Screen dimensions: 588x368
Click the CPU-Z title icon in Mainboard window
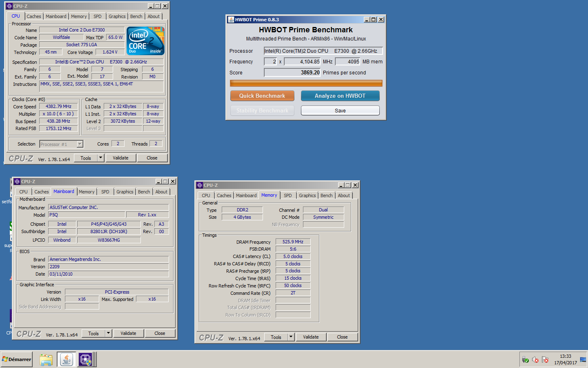(17, 182)
